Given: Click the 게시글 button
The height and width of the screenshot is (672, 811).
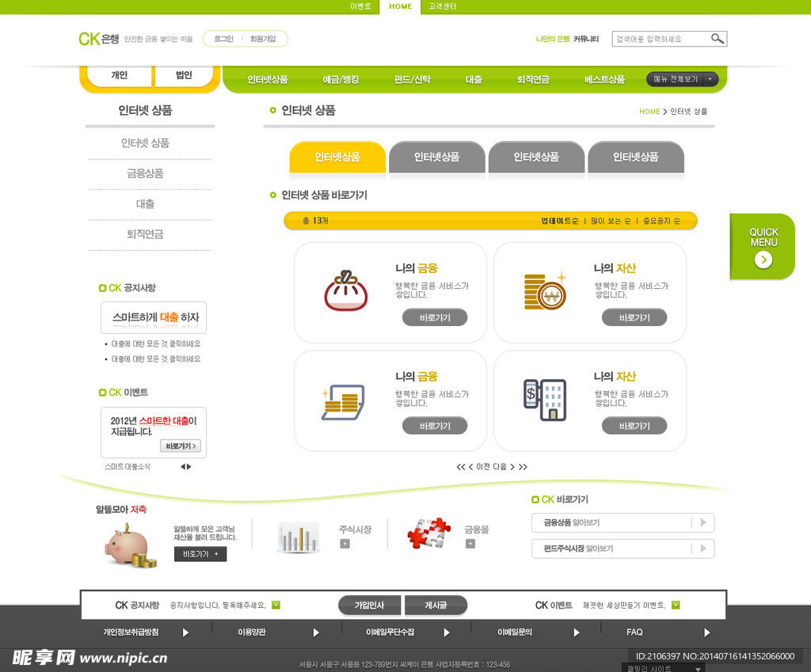Looking at the screenshot, I should (x=436, y=606).
